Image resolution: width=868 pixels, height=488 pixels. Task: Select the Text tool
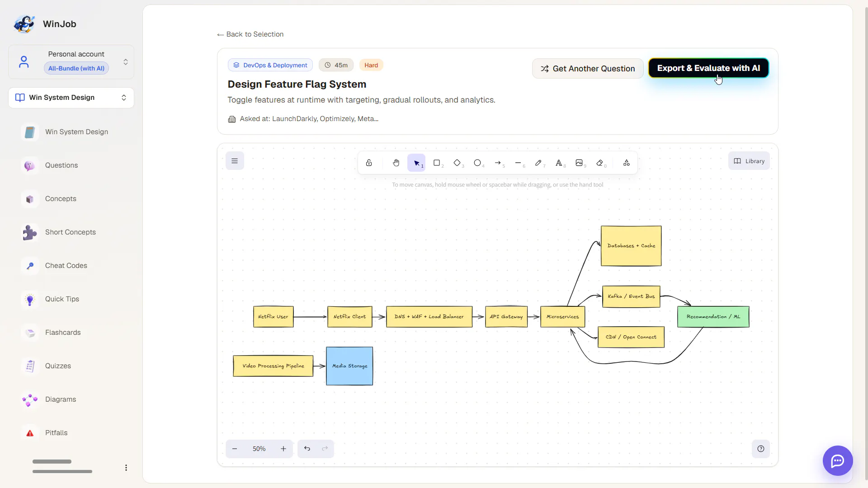point(559,163)
